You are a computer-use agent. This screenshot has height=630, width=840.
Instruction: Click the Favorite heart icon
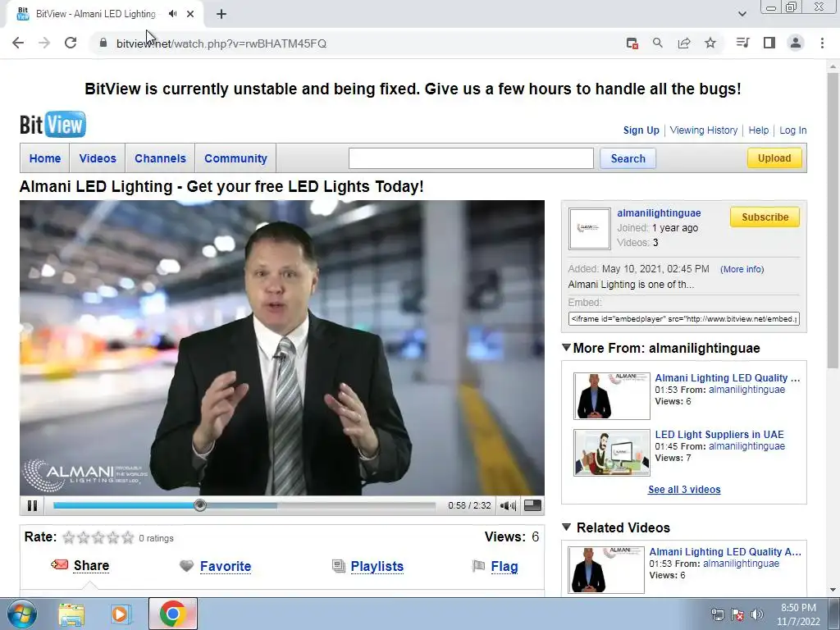click(186, 566)
